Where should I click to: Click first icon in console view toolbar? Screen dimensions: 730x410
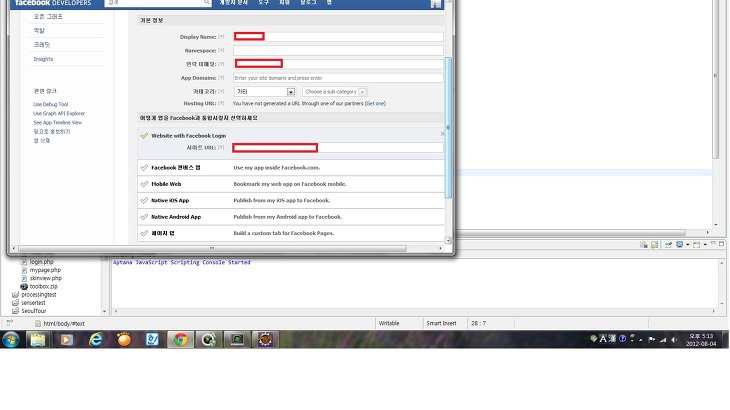point(644,245)
